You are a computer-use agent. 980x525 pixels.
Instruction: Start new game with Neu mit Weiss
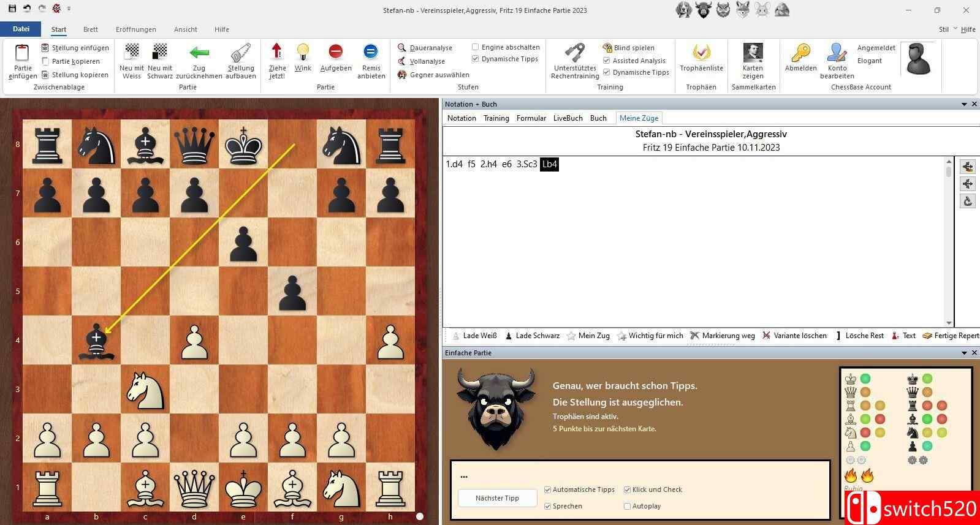point(131,51)
